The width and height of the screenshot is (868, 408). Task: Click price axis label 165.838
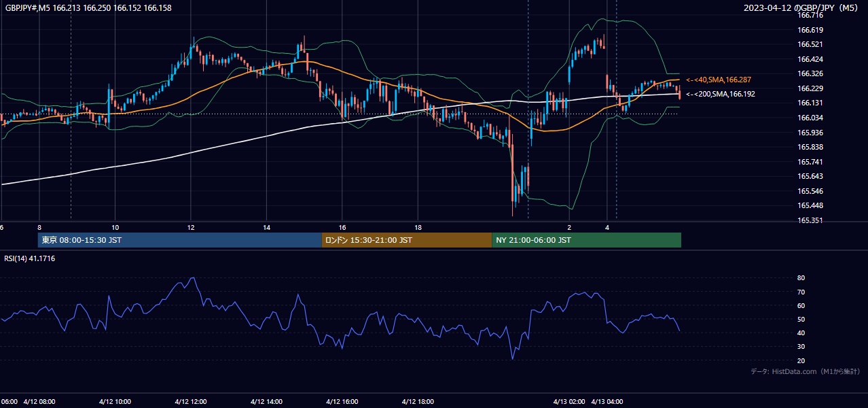810,147
